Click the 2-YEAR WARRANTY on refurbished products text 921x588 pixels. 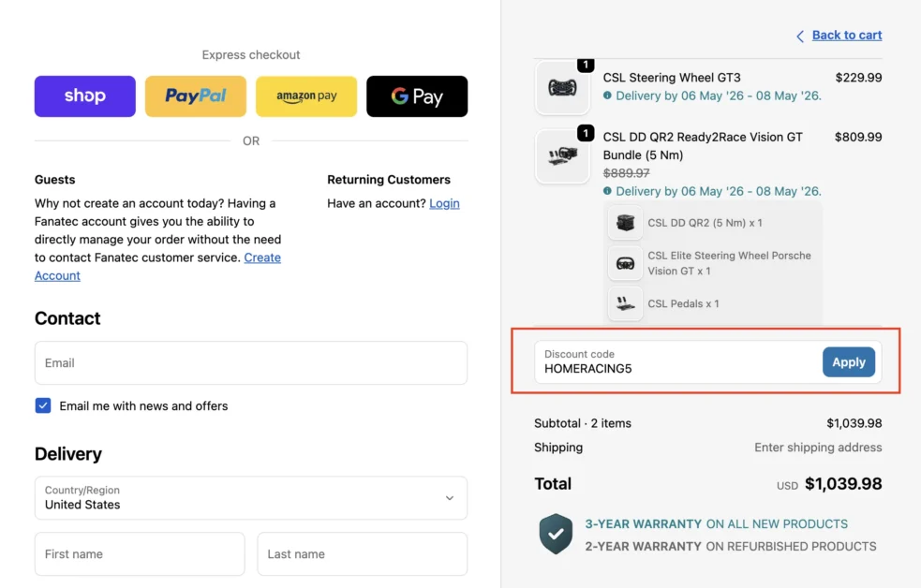(731, 547)
